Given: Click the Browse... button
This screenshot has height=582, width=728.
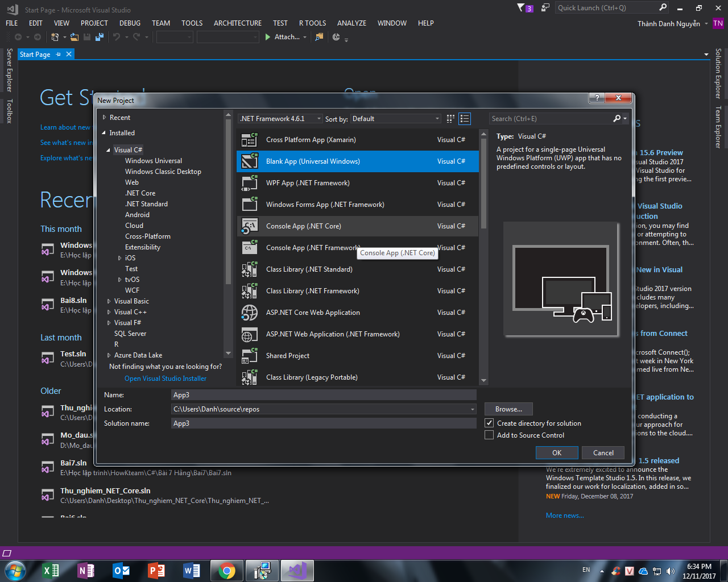Looking at the screenshot, I should click(x=508, y=409).
